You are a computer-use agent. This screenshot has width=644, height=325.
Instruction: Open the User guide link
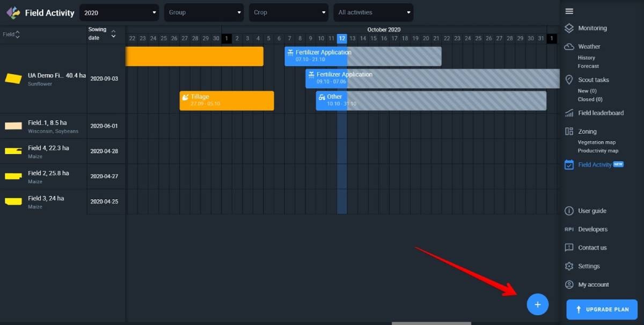point(592,211)
